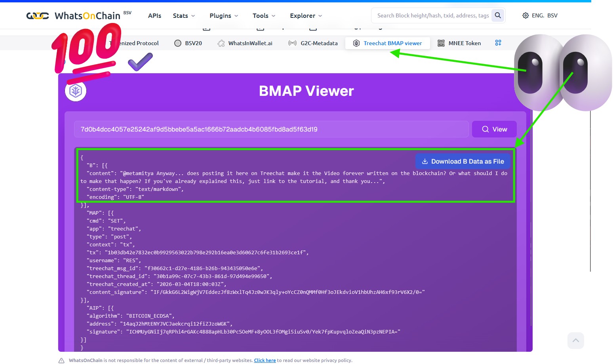Click the "BMAP Viewer" heading
The width and height of the screenshot is (613, 364).
(306, 91)
